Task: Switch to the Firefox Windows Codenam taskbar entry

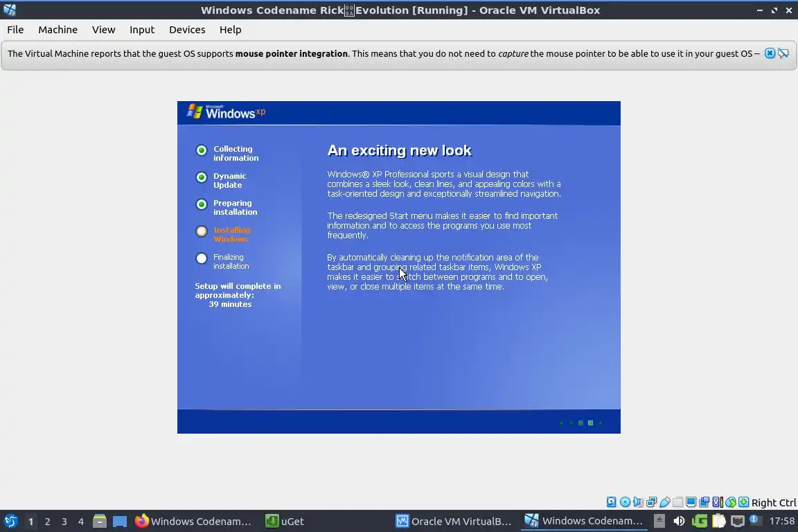Action: pyautogui.click(x=193, y=522)
